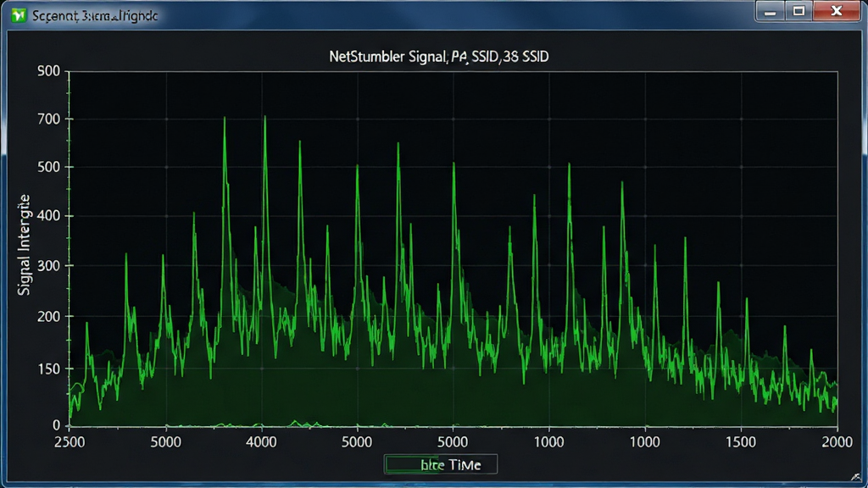Click the resize grip in window corner

856,476
